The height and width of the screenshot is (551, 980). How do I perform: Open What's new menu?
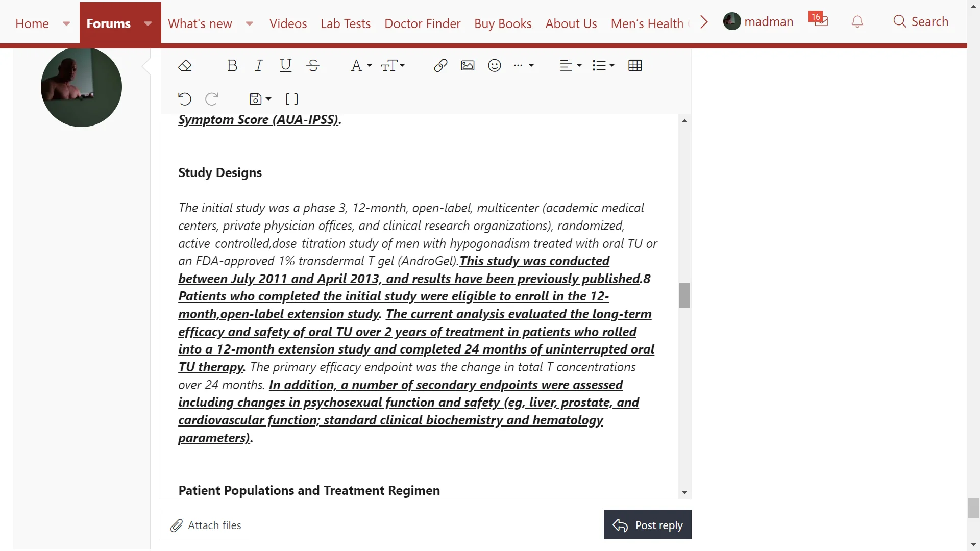click(200, 23)
